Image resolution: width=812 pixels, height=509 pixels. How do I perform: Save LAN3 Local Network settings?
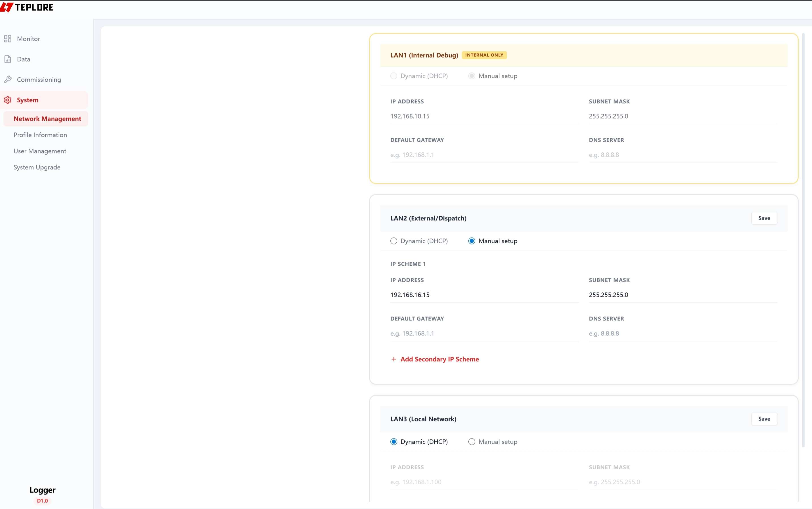pyautogui.click(x=764, y=419)
